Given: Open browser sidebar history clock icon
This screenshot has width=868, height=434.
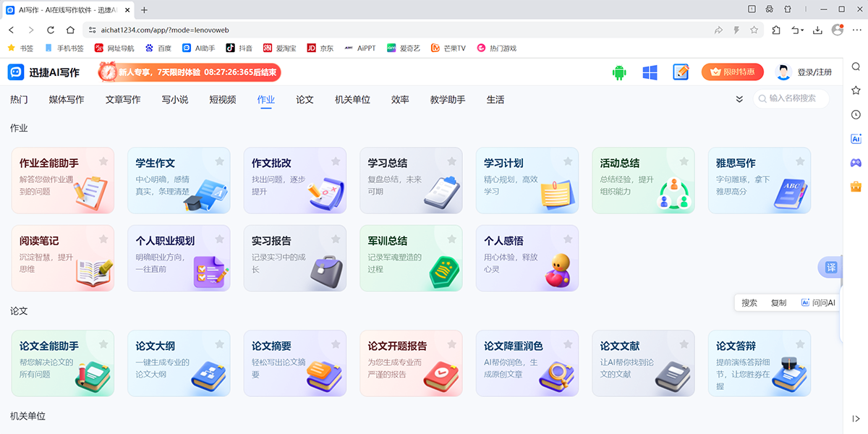Looking at the screenshot, I should tap(856, 114).
